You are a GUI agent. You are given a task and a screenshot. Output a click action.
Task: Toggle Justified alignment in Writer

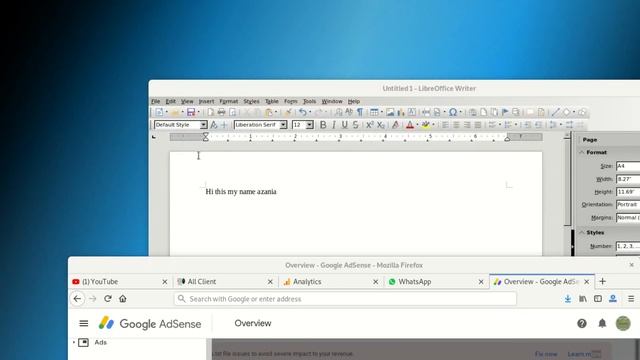(x=478, y=125)
